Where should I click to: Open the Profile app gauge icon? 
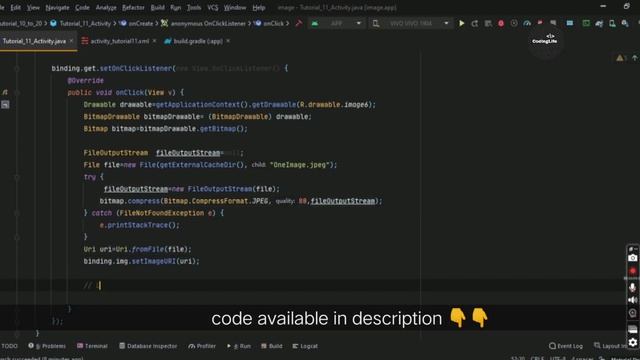(x=527, y=24)
